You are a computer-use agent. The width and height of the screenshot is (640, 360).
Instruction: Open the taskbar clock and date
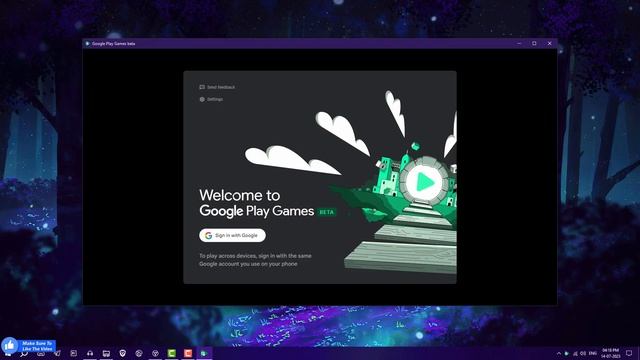[x=611, y=353]
